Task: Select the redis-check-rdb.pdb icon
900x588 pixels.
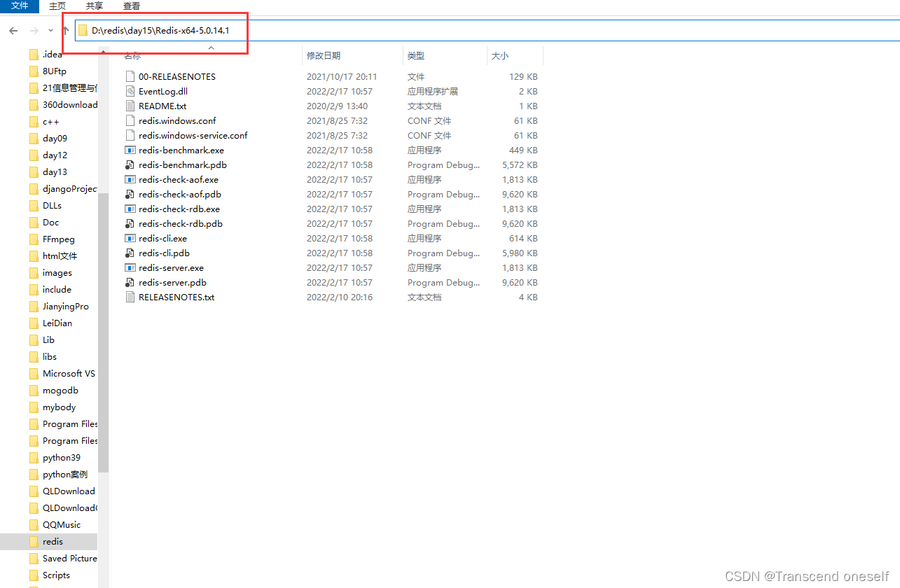Action: (130, 223)
